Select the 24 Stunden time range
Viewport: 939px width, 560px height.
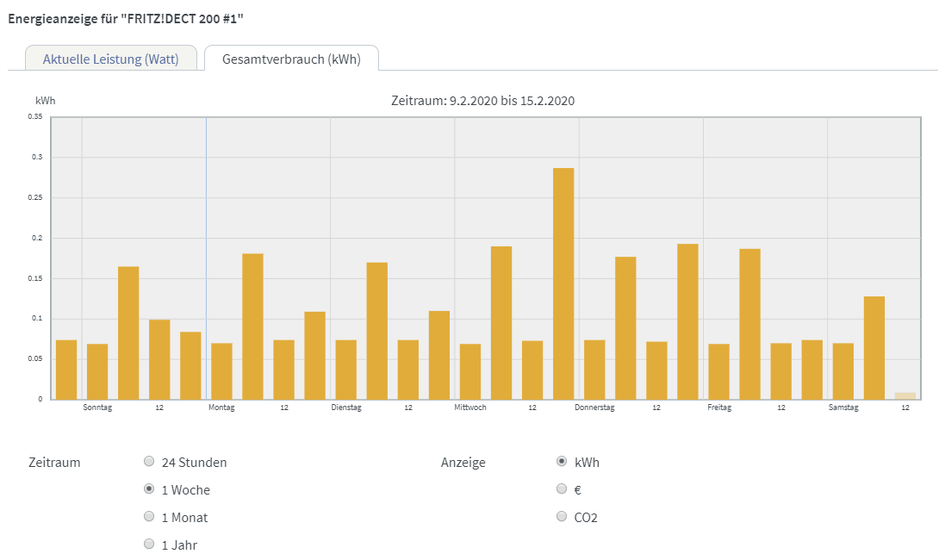(149, 462)
